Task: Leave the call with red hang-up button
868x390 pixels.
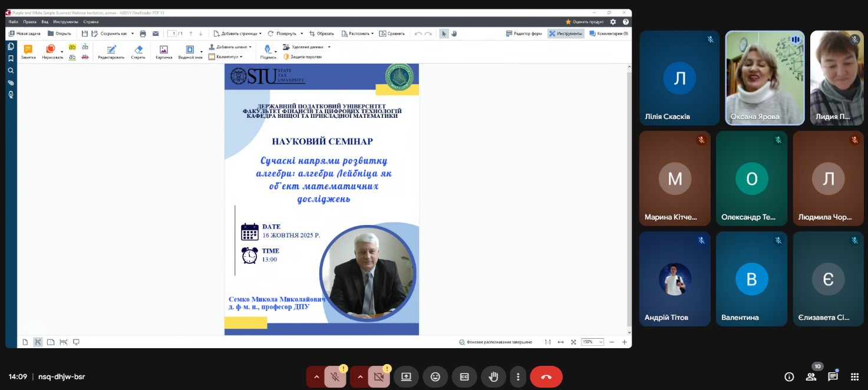Action: pos(546,377)
